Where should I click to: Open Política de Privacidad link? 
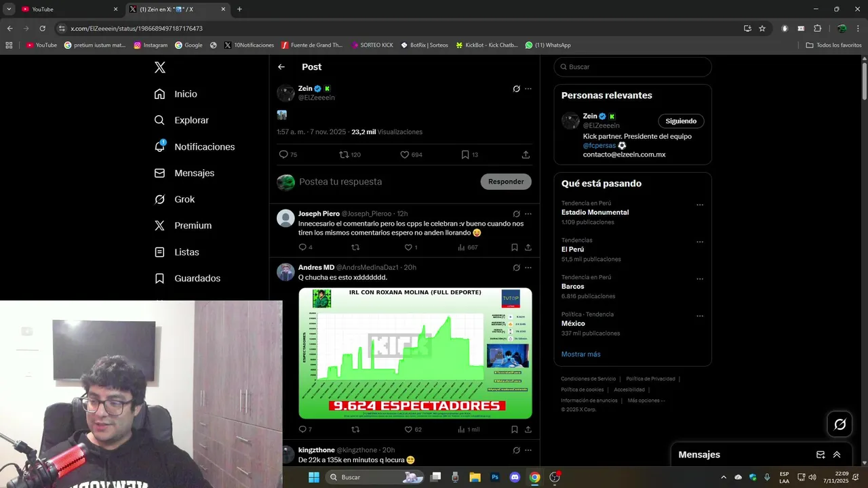(650, 379)
